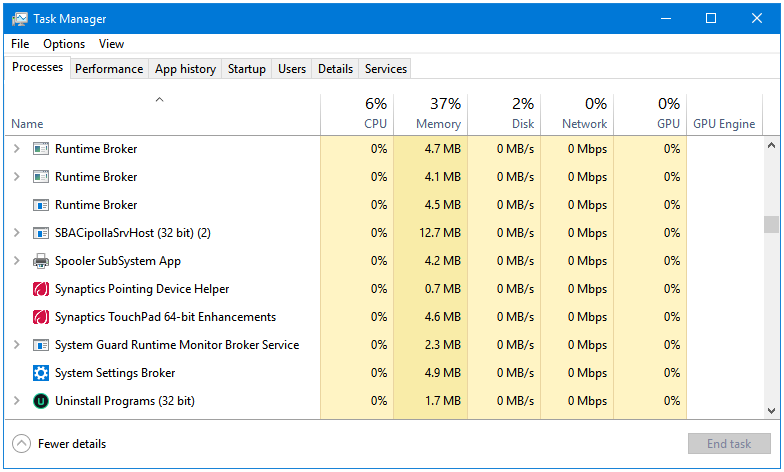The image size is (784, 472).
Task: Click the Synaptics TouchPad 64-bit Enhancements icon
Action: [41, 317]
